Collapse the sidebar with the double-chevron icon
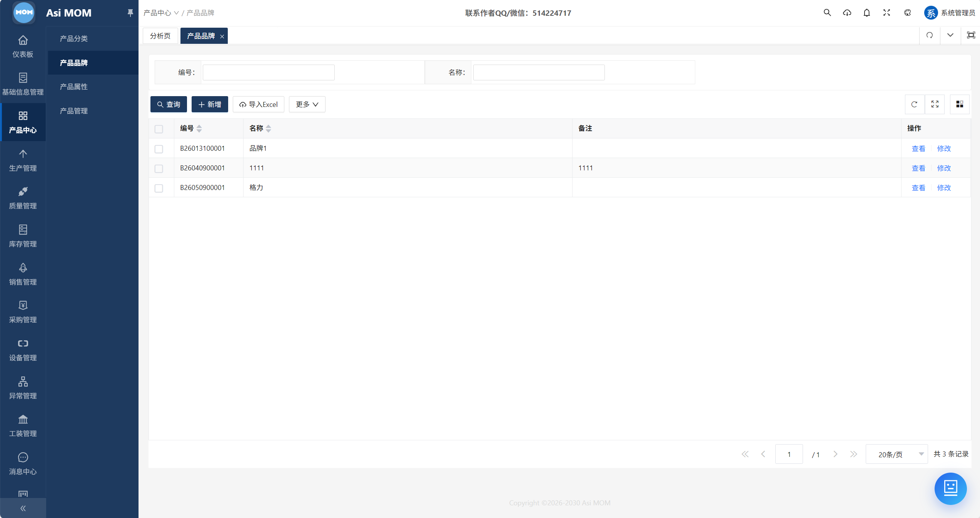Viewport: 980px width, 518px height. pos(23,508)
